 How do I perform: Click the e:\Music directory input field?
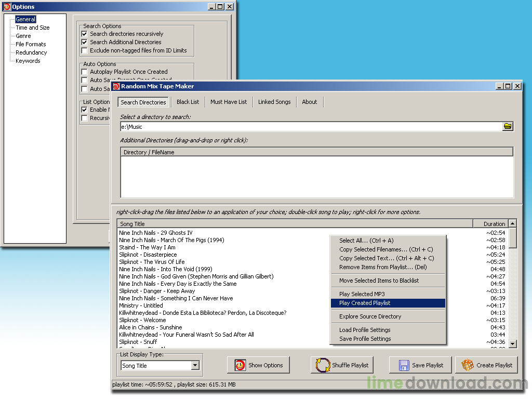pos(311,127)
